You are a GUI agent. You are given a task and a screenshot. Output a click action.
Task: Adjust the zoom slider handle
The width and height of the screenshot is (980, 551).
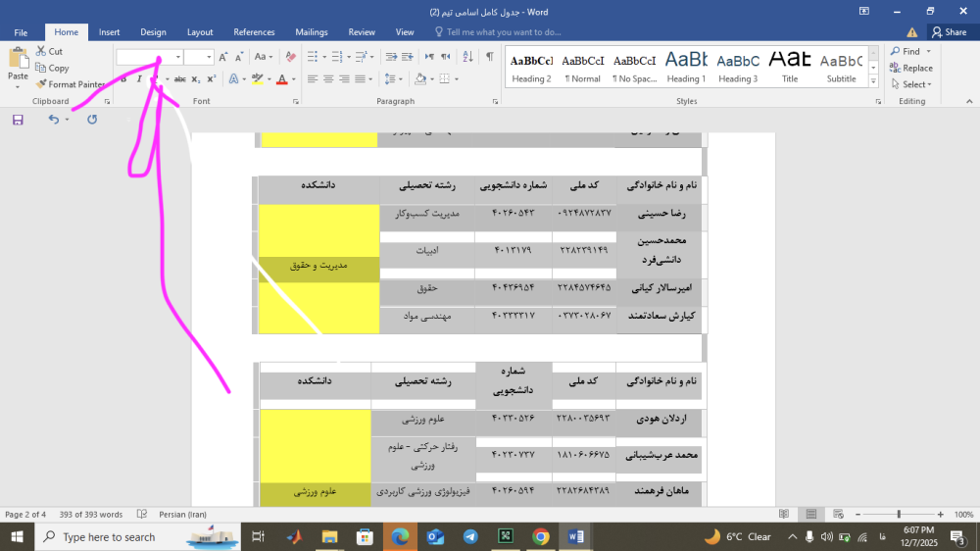[x=899, y=514]
